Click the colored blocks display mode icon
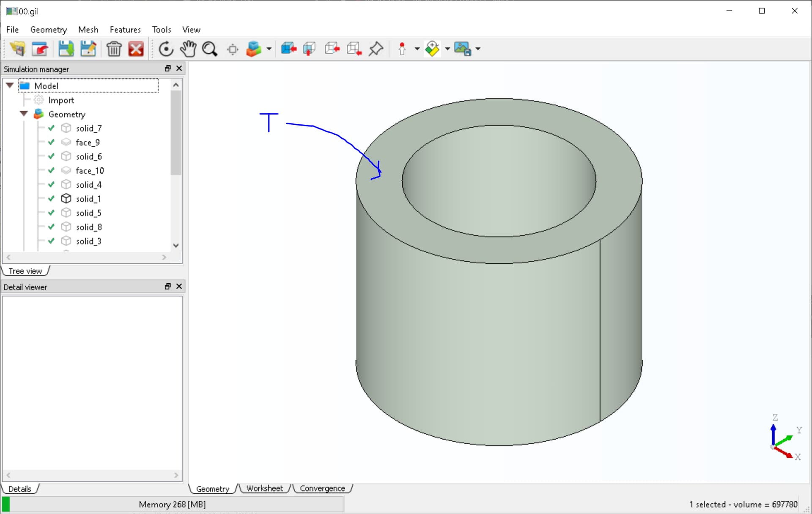This screenshot has height=514, width=812. (254, 49)
